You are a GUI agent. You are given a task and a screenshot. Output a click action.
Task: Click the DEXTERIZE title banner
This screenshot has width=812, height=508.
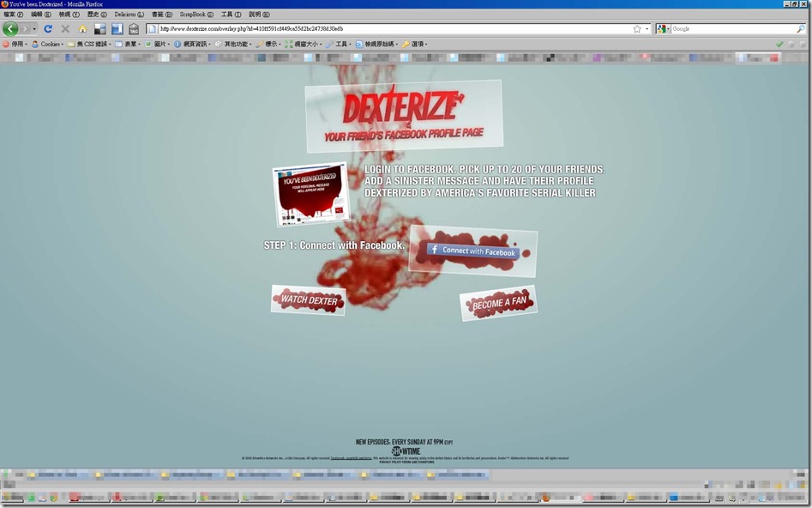pos(404,116)
